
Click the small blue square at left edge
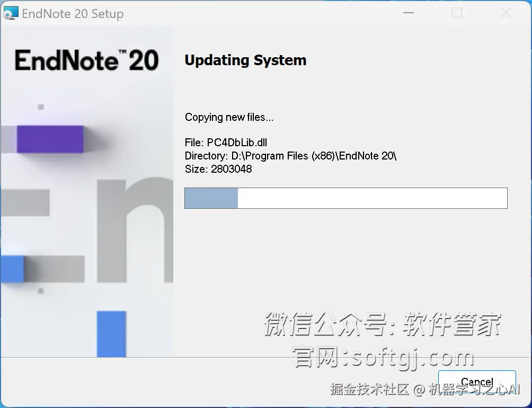point(12,269)
